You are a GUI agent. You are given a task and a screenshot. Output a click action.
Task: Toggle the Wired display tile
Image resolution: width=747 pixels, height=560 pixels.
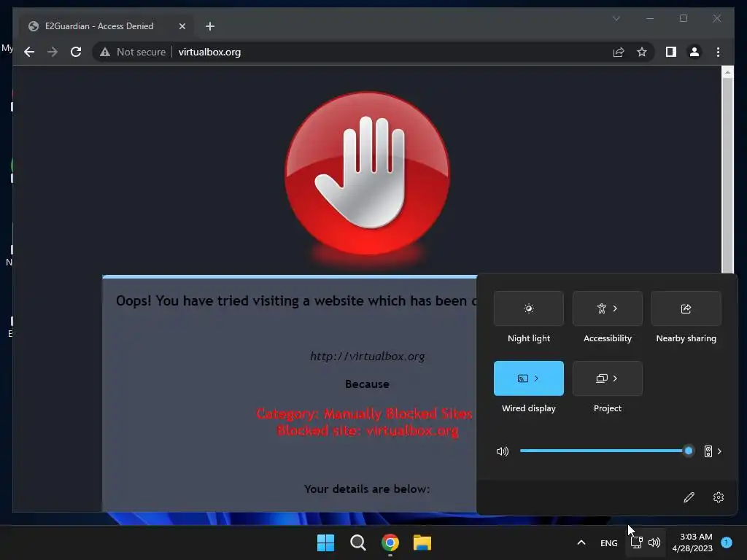(x=529, y=378)
